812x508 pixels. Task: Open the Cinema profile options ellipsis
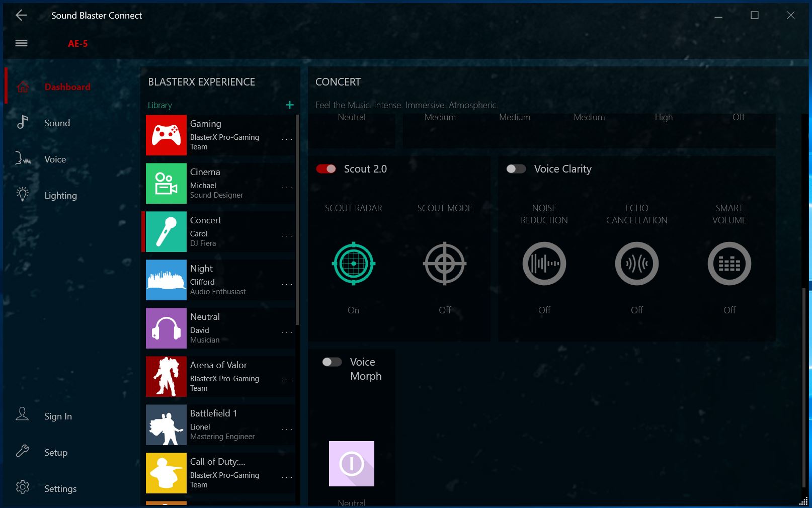tap(287, 187)
